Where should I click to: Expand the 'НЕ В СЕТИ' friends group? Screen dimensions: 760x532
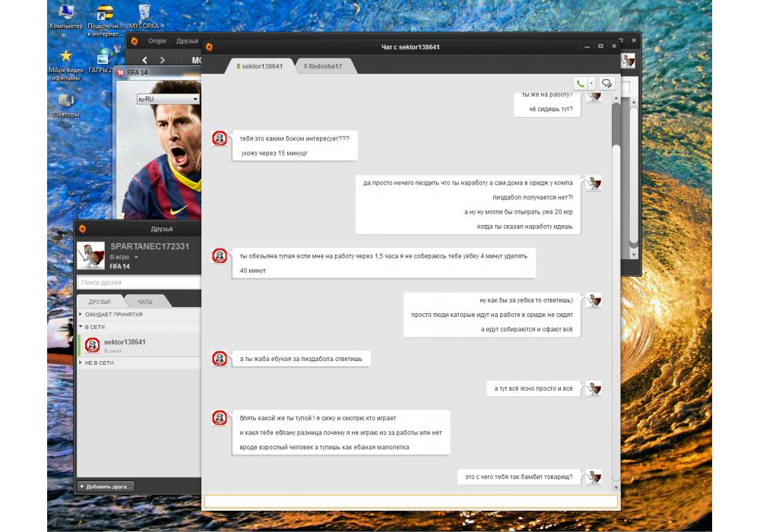pyautogui.click(x=99, y=363)
